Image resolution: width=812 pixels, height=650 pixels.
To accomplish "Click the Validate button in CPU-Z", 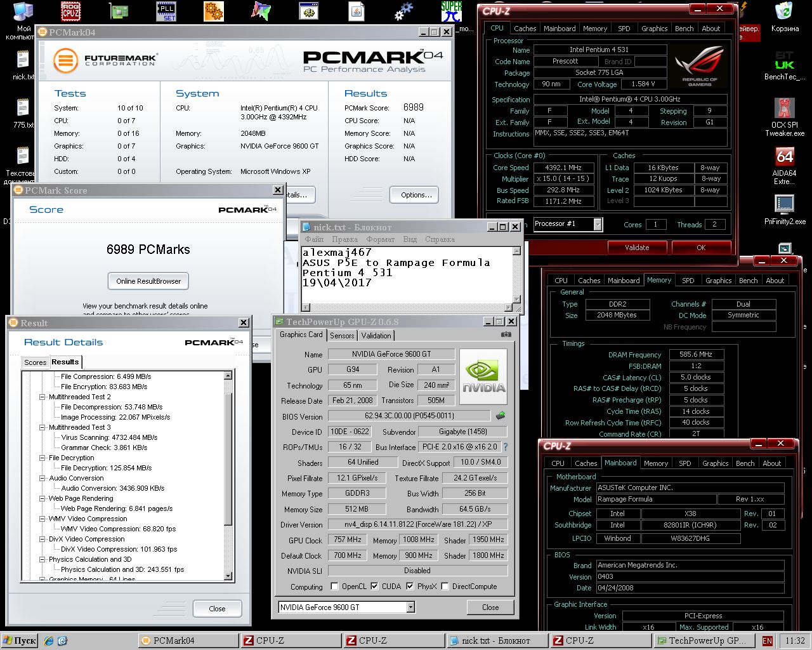I will pos(636,248).
